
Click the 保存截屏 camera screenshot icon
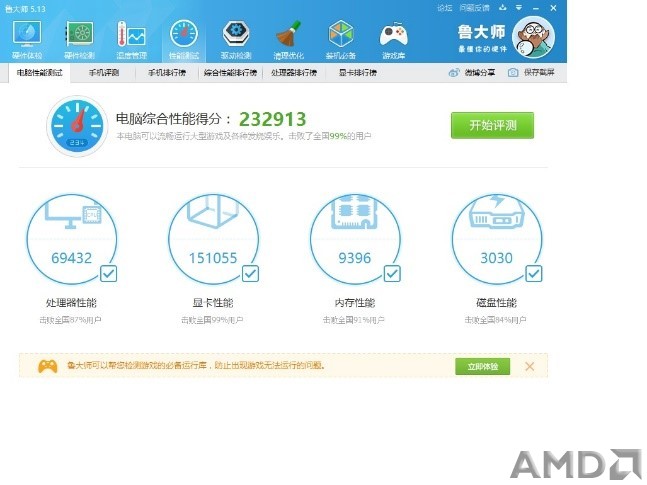(513, 73)
